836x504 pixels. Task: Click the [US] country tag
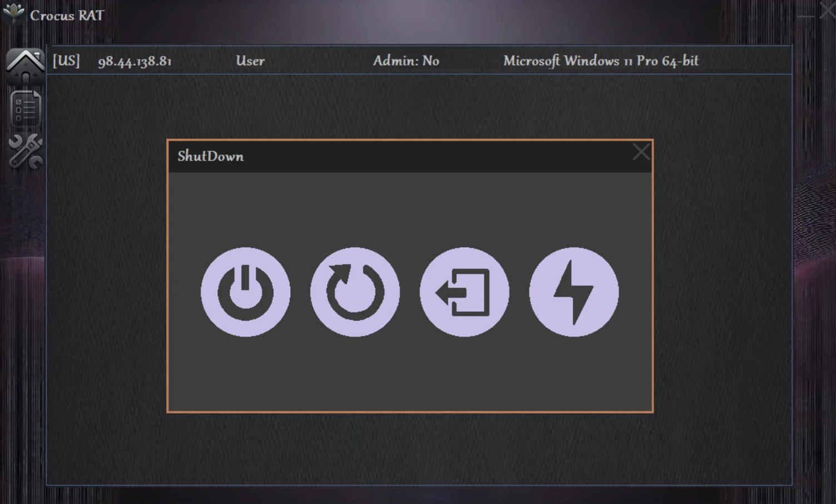(x=66, y=61)
